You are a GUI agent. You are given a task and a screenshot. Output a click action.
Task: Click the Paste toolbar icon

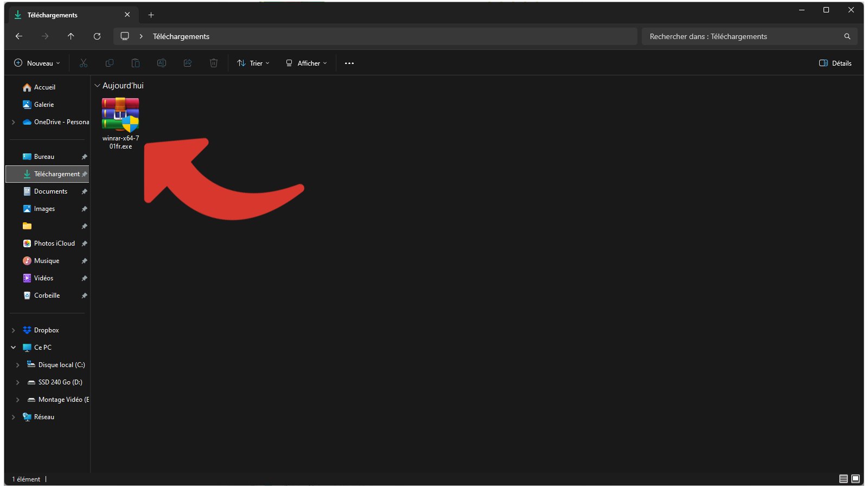[136, 63]
